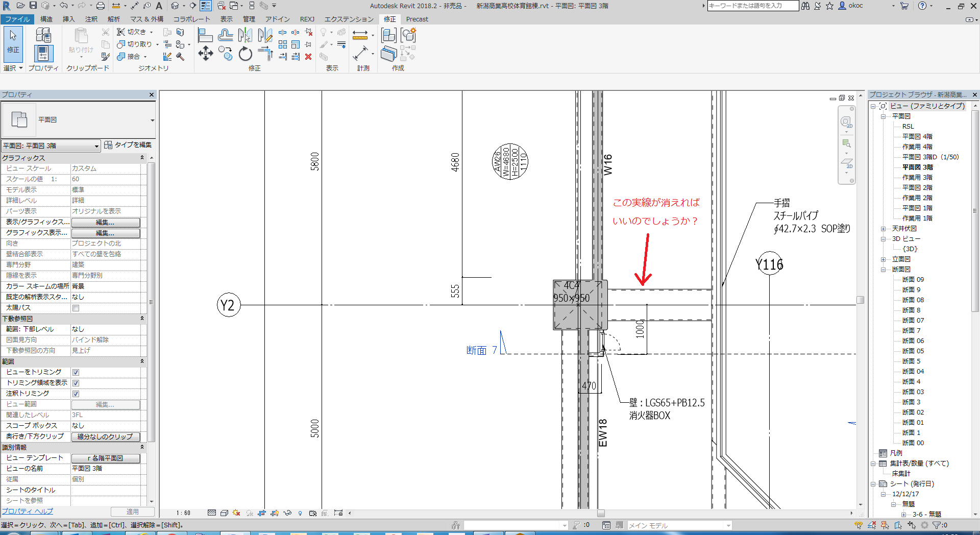Screen dimensions: 980x535
Task: Collapse the 断面図 tree node
Action: click(x=883, y=270)
